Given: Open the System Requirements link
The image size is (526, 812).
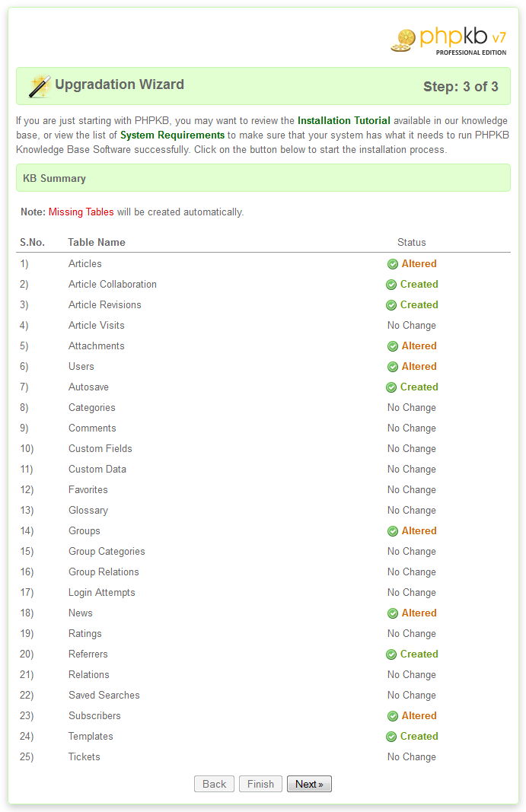Looking at the screenshot, I should (x=172, y=135).
